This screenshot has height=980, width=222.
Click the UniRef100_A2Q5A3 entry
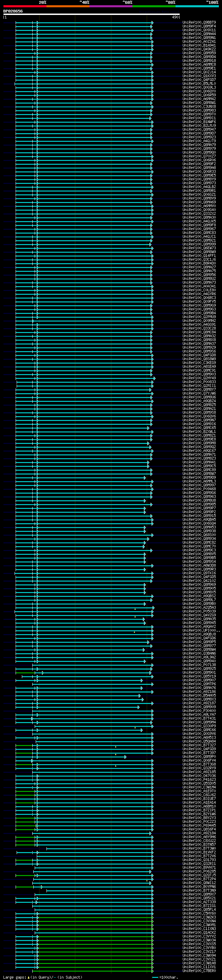(x=199, y=608)
